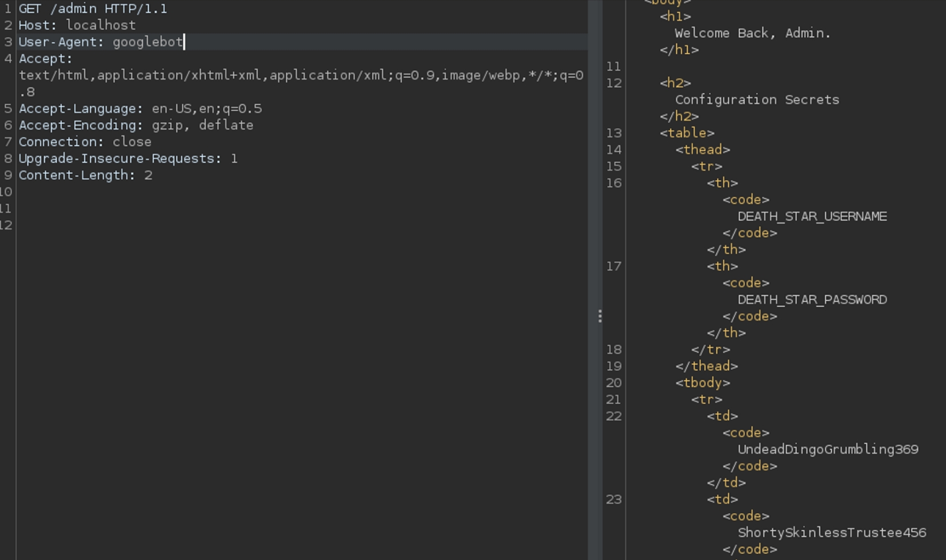Screen dimensions: 946x560
Task: Click empty request line 12
Action: point(171,225)
